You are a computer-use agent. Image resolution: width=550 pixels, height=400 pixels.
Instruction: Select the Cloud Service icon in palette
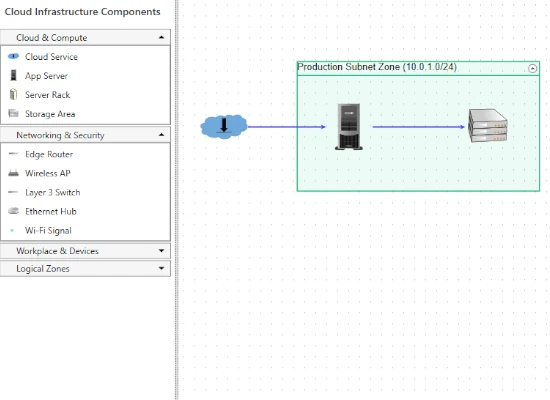click(13, 56)
